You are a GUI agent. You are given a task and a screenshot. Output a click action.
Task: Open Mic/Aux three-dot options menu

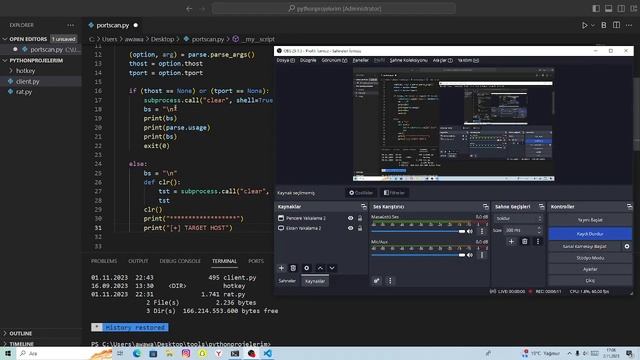tap(482, 255)
